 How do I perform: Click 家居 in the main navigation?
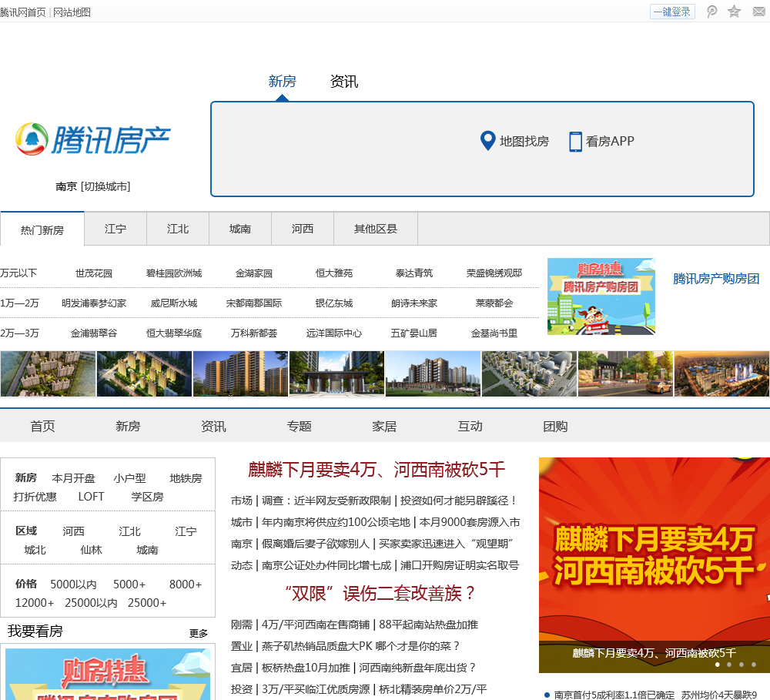tap(384, 426)
